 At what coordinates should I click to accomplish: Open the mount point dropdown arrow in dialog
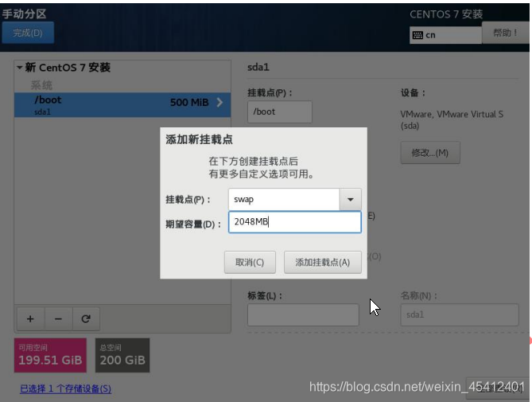pyautogui.click(x=350, y=199)
